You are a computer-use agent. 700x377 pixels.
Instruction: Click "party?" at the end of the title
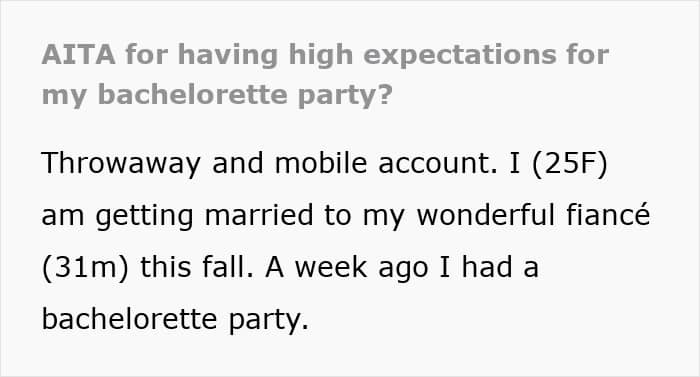pyautogui.click(x=345, y=96)
